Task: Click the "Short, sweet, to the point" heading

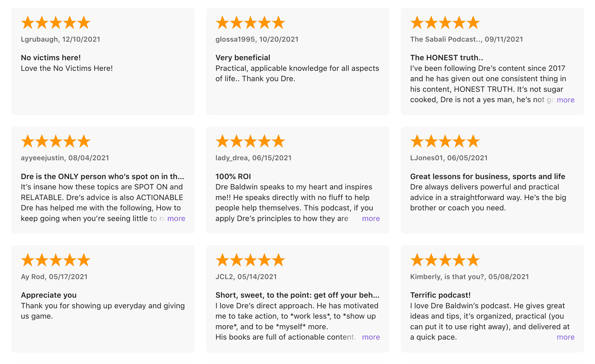Action: coord(297,295)
